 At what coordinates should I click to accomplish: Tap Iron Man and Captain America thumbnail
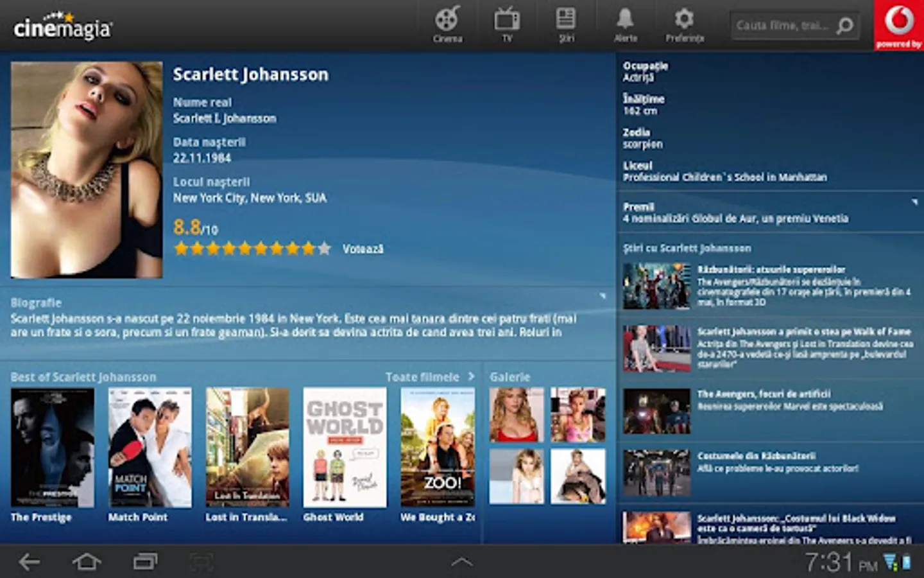click(x=657, y=411)
